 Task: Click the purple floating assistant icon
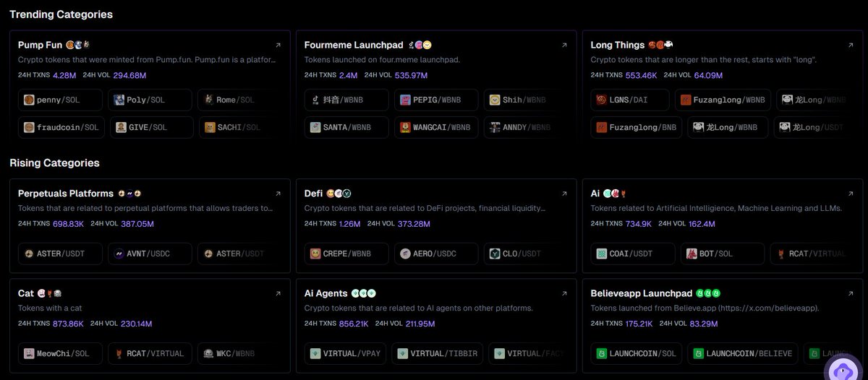tap(843, 370)
